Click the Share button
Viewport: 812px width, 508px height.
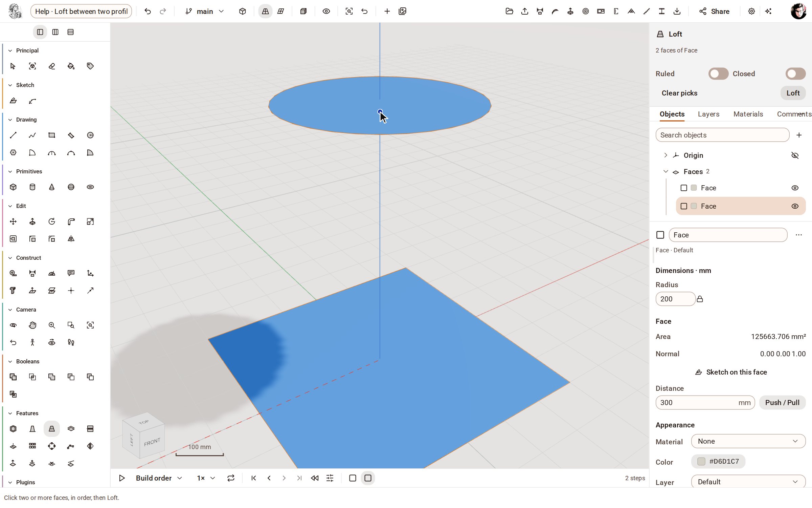click(x=714, y=11)
